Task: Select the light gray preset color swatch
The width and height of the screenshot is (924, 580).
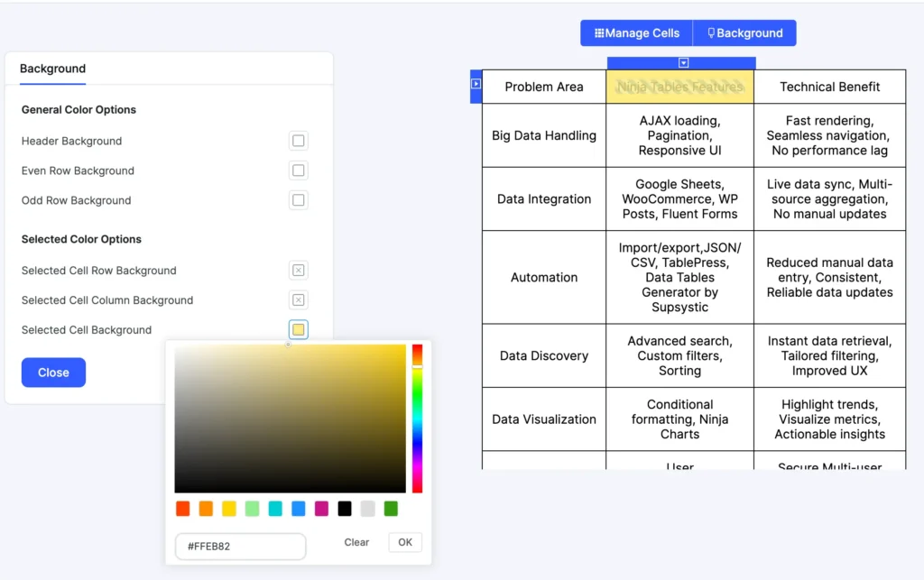Action: pyautogui.click(x=368, y=509)
